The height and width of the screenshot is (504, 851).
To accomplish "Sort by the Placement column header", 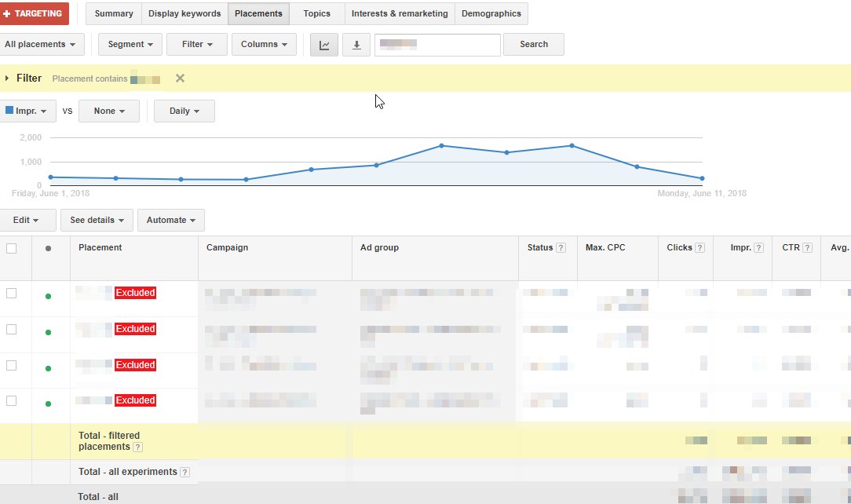I will pyautogui.click(x=100, y=247).
